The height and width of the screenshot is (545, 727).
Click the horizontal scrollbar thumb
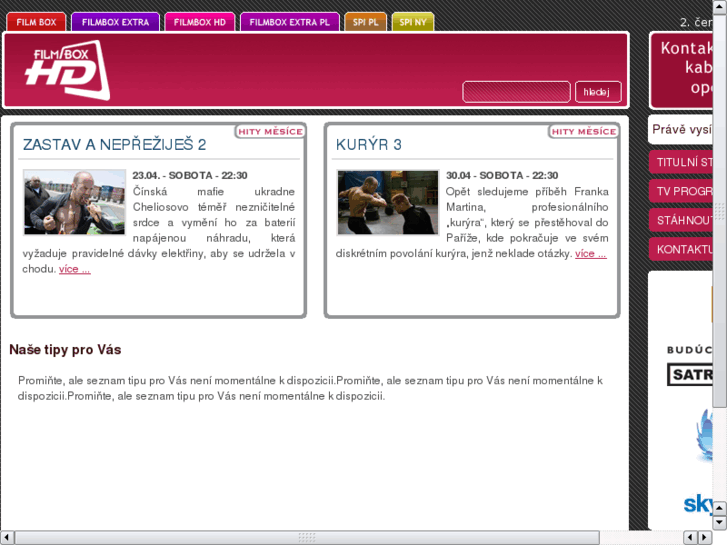click(x=307, y=538)
